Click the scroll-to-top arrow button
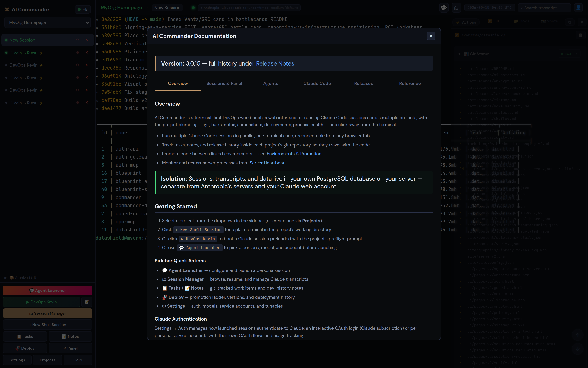The height and width of the screenshot is (368, 588). point(578,335)
